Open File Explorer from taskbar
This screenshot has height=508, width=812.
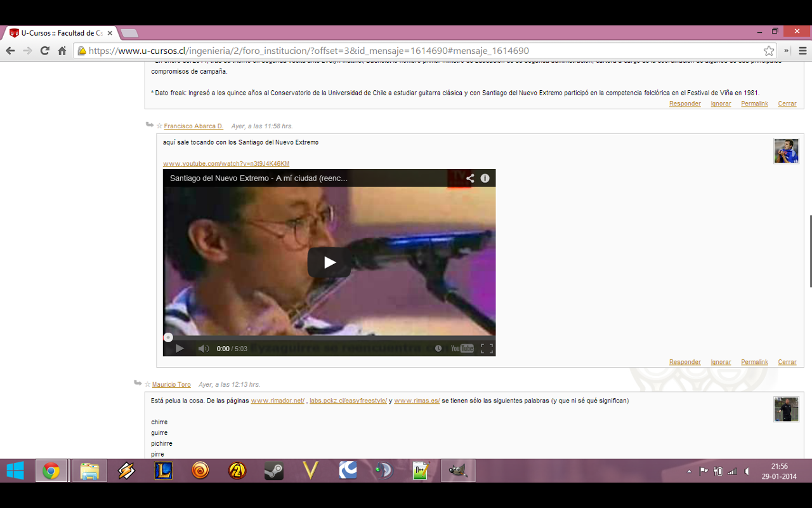(x=89, y=471)
